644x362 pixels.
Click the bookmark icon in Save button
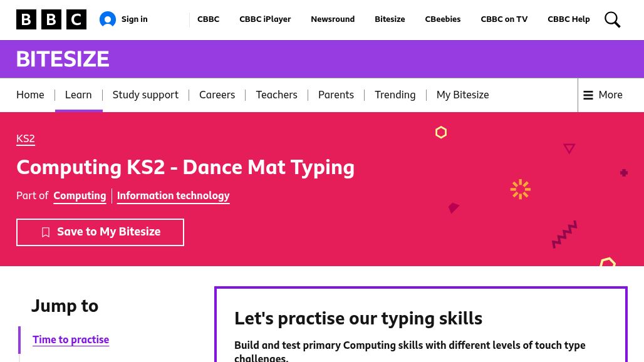click(x=46, y=232)
